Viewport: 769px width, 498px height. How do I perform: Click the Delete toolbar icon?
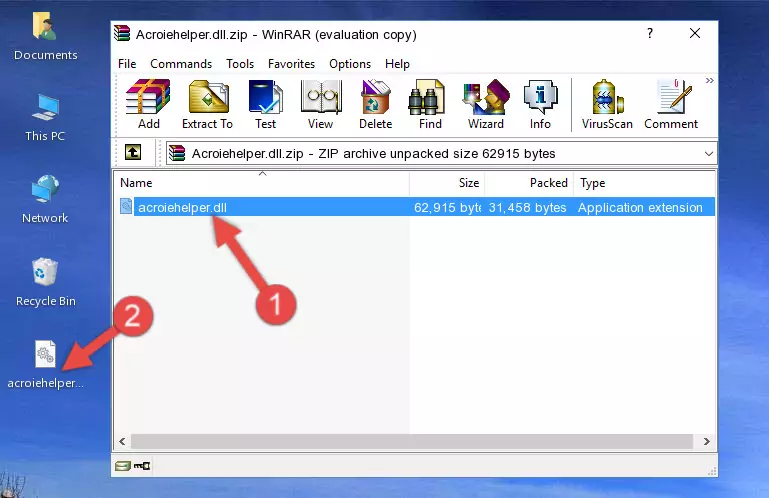click(x=376, y=104)
